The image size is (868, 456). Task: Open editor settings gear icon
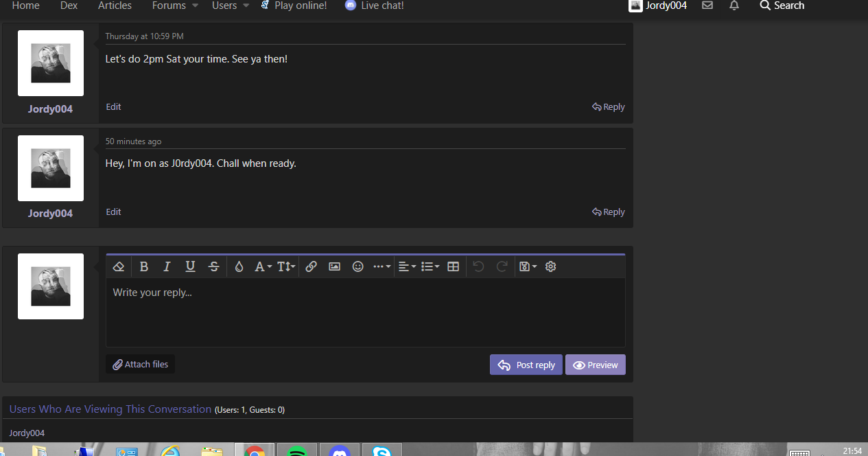550,266
